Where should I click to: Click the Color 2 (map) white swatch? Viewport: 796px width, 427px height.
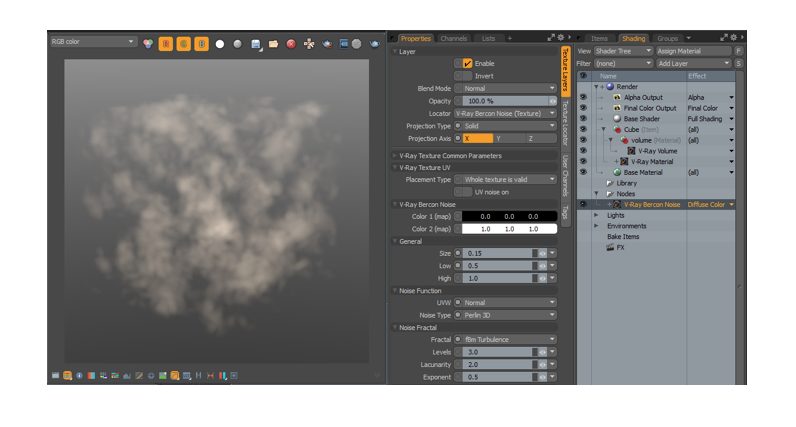(509, 229)
